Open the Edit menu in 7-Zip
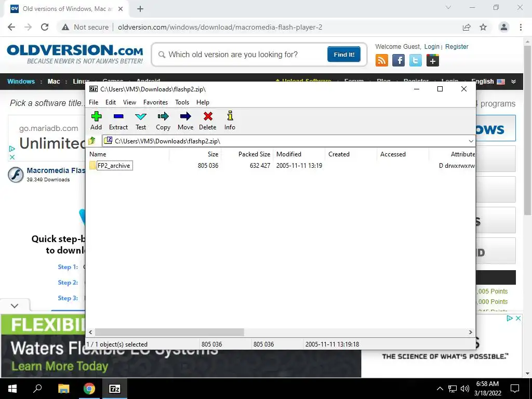Screen dimensions: 532x399 [x=111, y=102]
